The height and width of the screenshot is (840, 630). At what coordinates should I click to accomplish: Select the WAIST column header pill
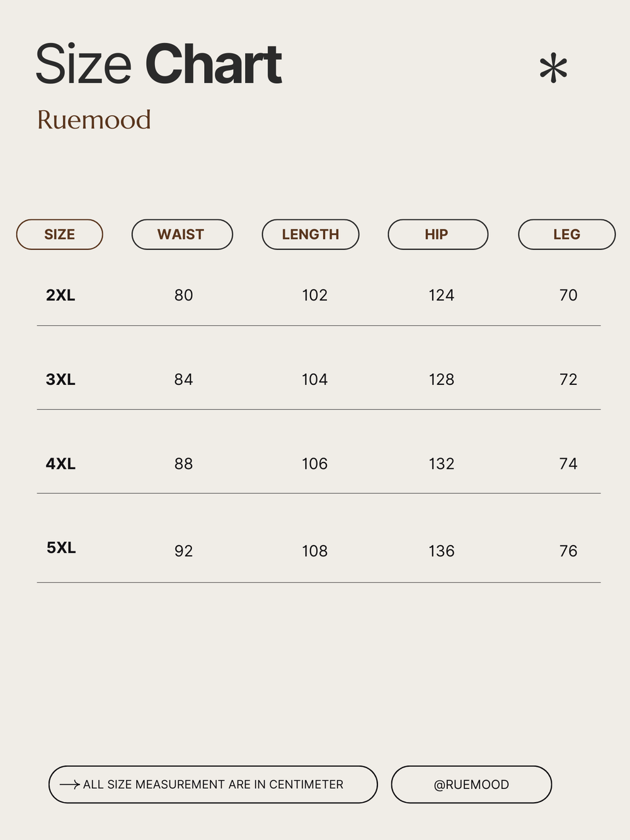point(182,234)
